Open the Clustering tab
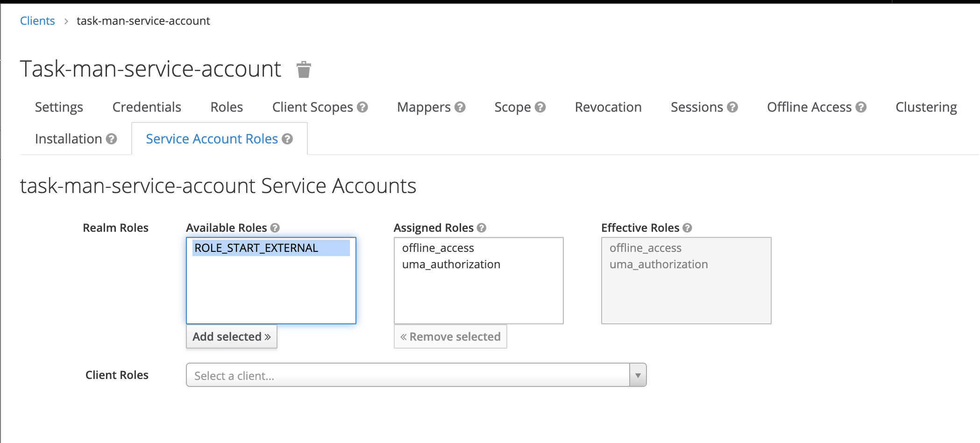This screenshot has width=980, height=443. 926,107
